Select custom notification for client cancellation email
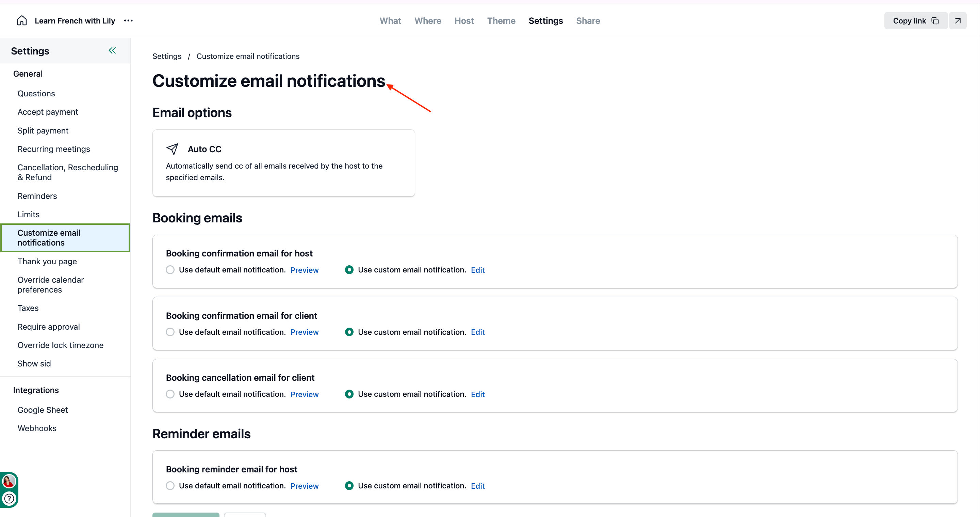 click(349, 394)
